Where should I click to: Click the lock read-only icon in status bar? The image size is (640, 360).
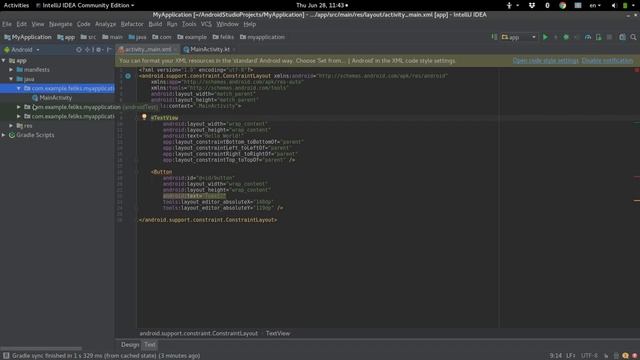click(606, 356)
